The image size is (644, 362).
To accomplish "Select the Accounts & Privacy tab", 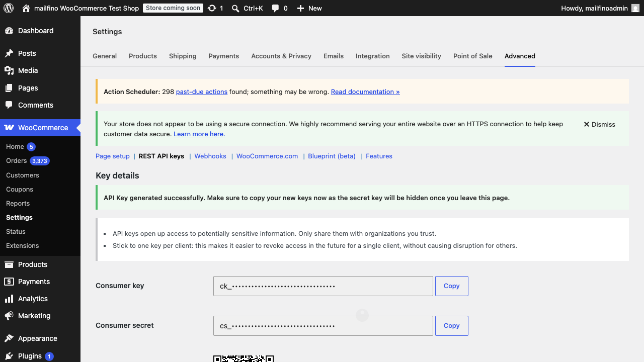I will pyautogui.click(x=281, y=56).
